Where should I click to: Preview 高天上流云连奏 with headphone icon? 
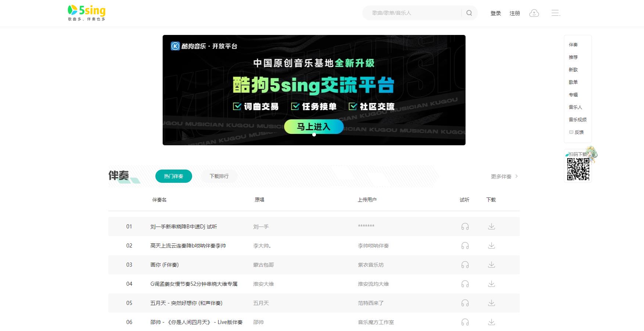click(x=465, y=246)
